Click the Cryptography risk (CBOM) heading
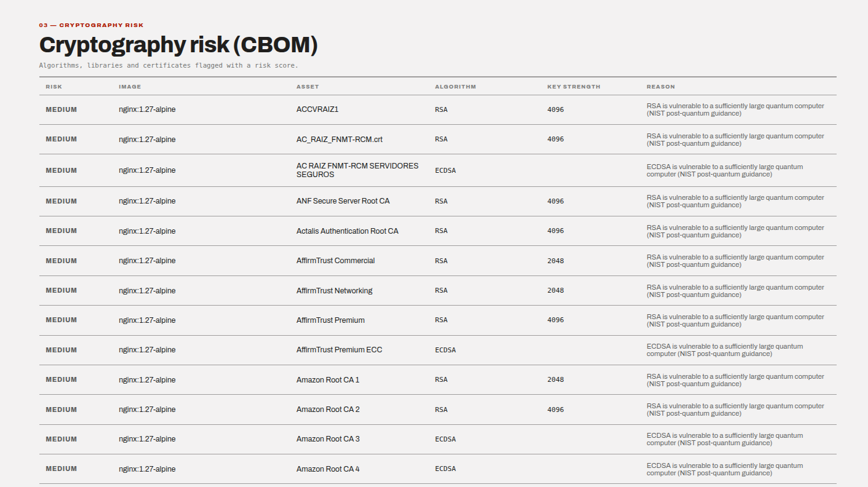This screenshot has height=487, width=868. (x=178, y=46)
